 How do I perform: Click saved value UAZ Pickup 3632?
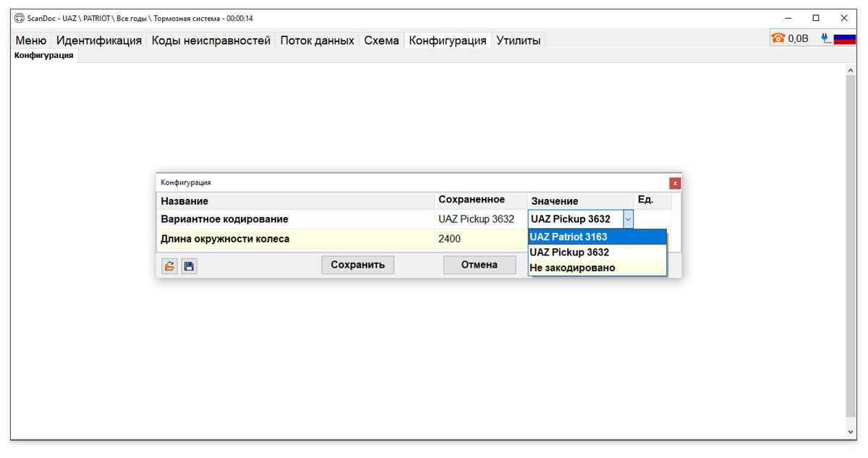476,219
